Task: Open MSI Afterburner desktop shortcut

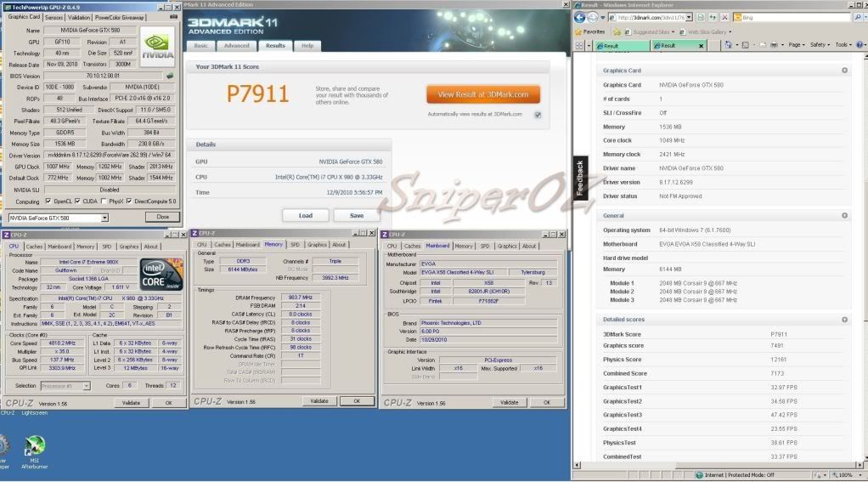Action: click(x=35, y=448)
